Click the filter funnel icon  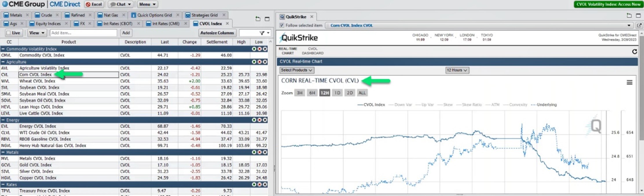pyautogui.click(x=262, y=33)
